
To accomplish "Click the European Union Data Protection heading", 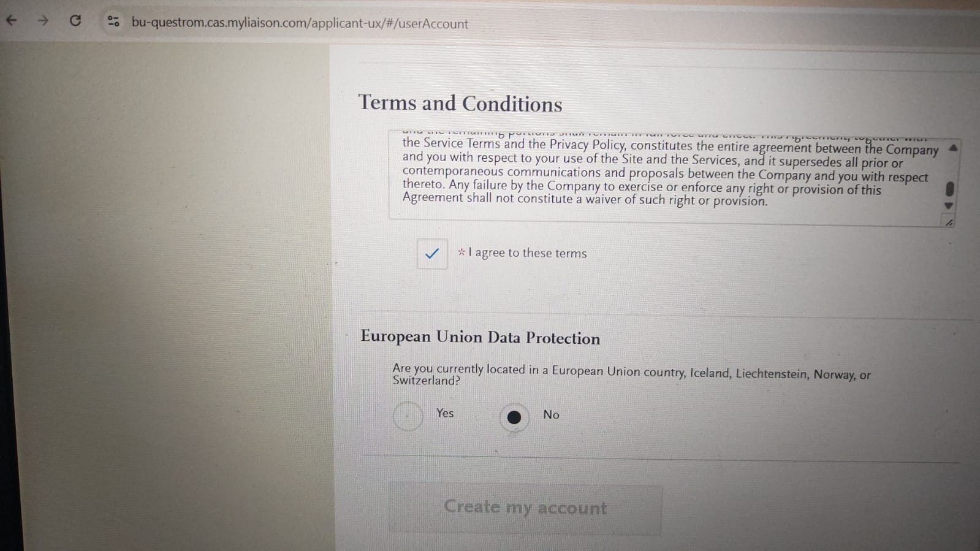I will [480, 337].
